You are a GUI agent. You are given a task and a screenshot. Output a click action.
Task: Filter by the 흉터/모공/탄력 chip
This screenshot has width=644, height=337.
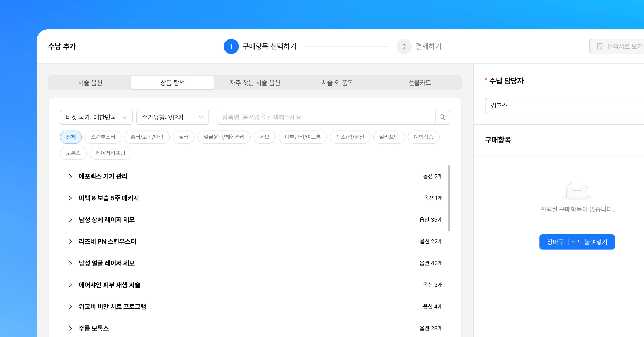coord(147,137)
